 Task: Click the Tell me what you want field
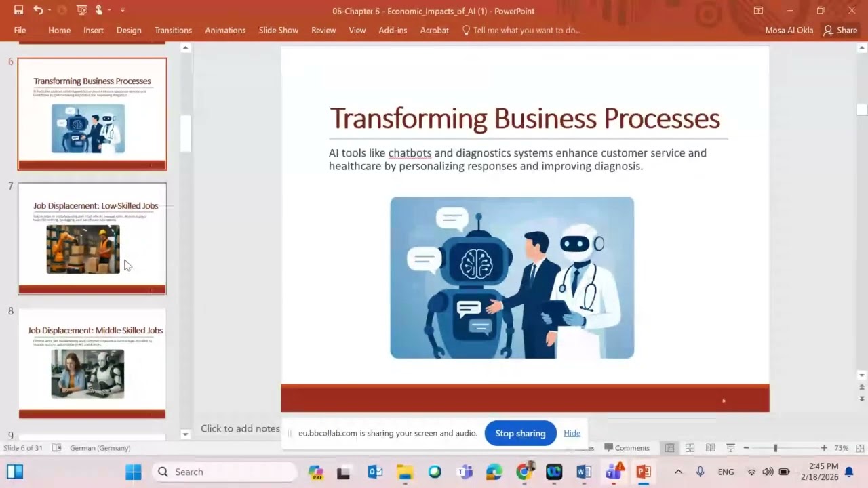coord(521,30)
